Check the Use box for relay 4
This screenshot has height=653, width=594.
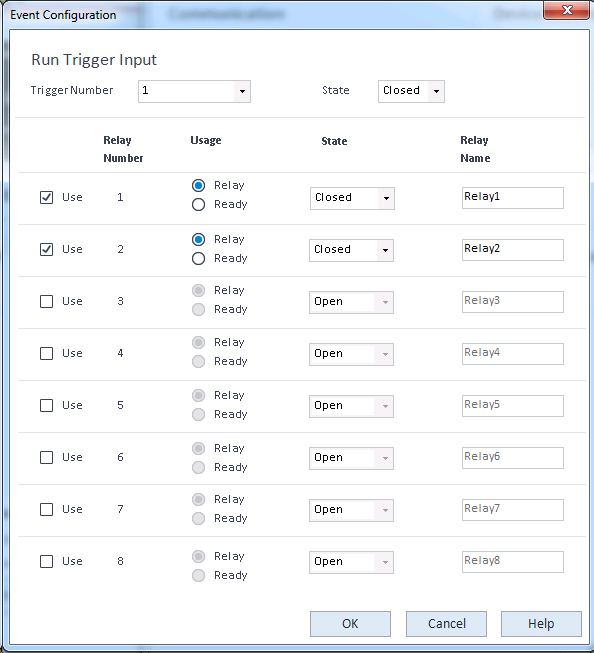click(x=46, y=354)
